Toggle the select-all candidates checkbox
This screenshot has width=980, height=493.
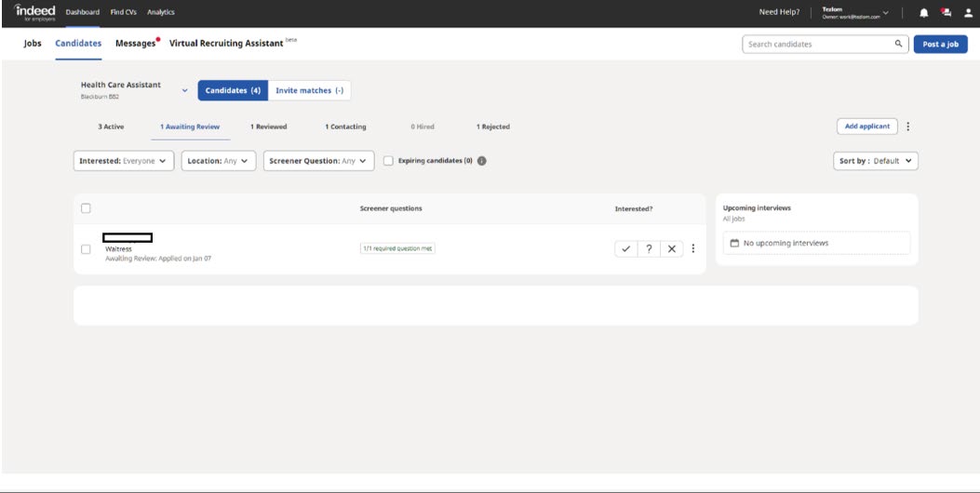coord(87,208)
